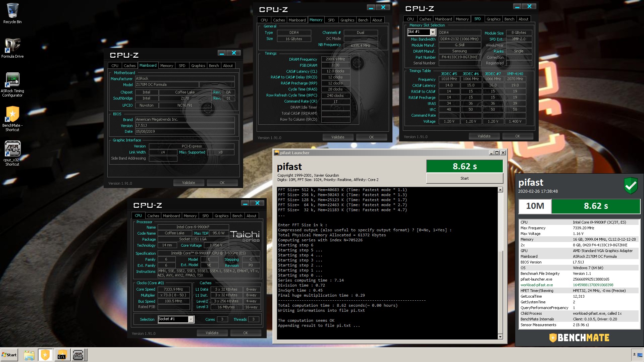644x362 pixels.
Task: Open the cpuz_x32 desktop shortcut
Action: [x=12, y=153]
